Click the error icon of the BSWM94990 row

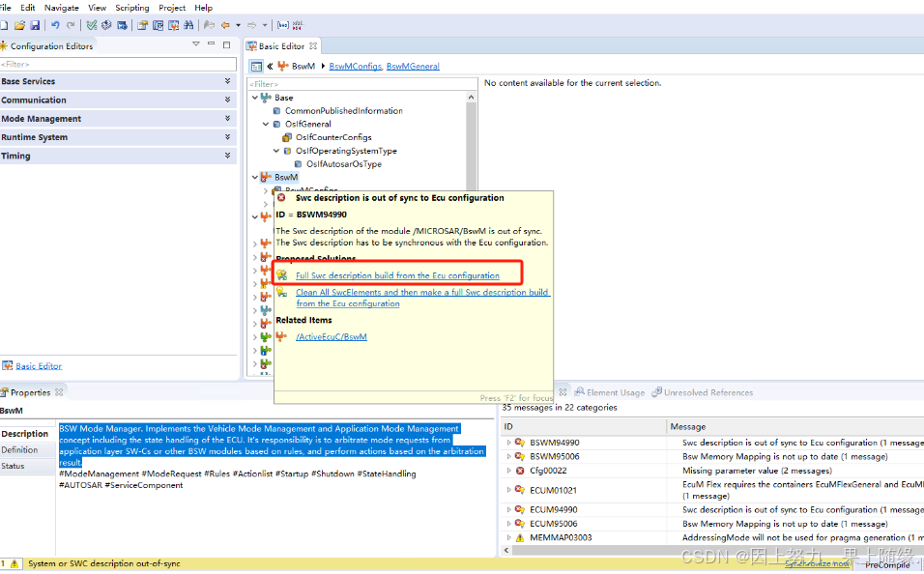pyautogui.click(x=520, y=443)
